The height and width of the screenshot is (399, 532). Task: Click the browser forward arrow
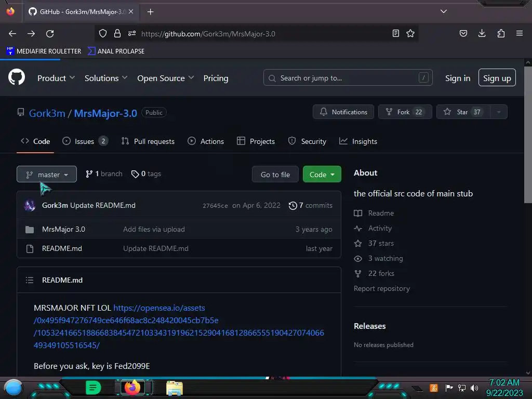(31, 34)
